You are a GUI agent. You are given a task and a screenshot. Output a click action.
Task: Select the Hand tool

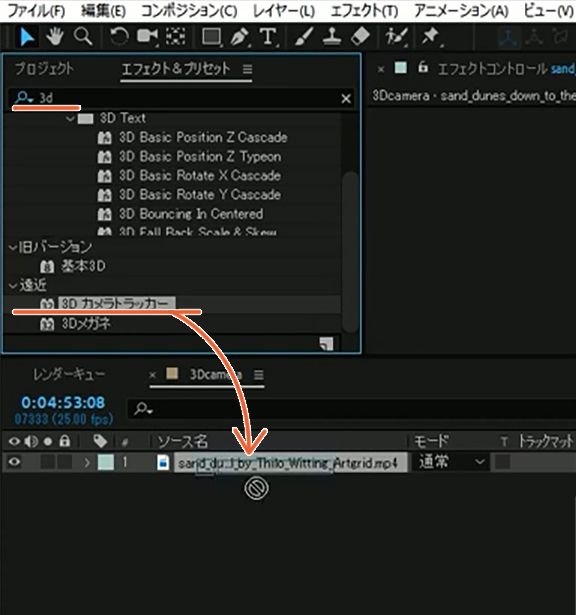(55, 37)
